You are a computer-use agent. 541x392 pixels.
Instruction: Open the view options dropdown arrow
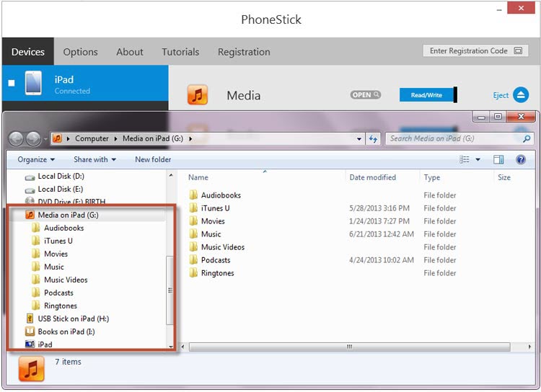[478, 160]
